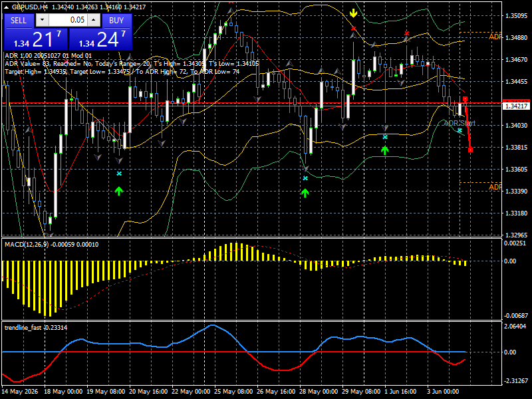Click the BUY button
This screenshot has height=399, width=532.
click(x=116, y=21)
